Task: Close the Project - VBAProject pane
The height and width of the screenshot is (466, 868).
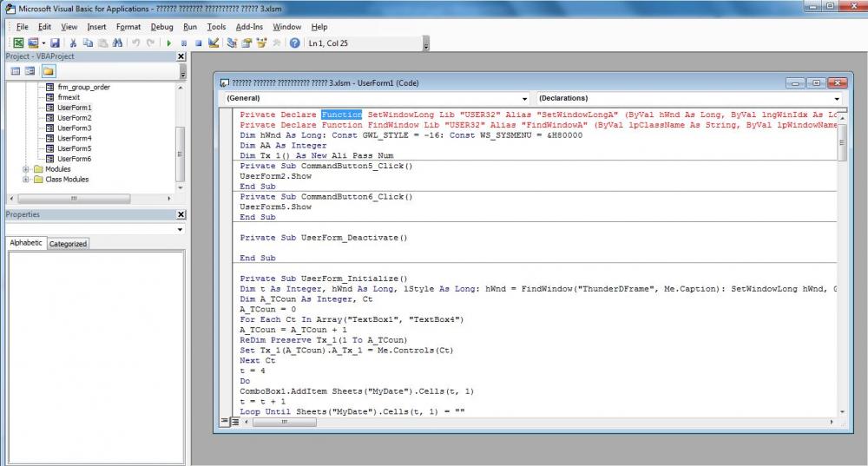Action: point(181,56)
